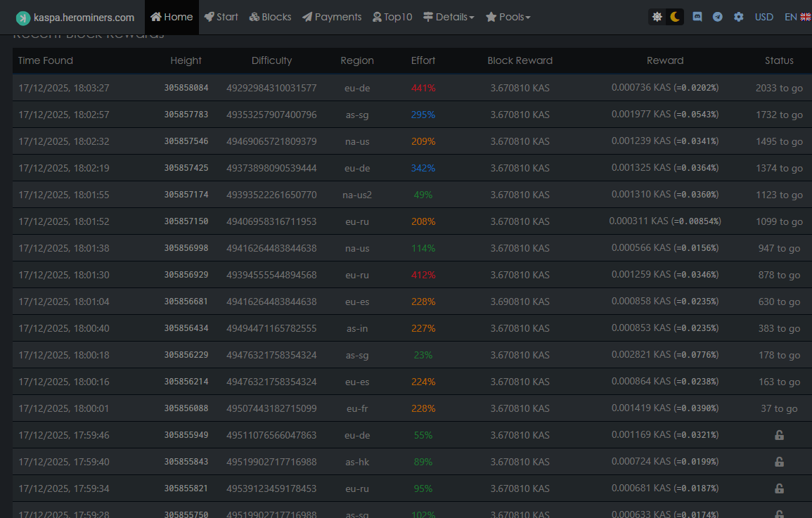Click the Height column header
This screenshot has height=518, width=812.
click(x=186, y=60)
